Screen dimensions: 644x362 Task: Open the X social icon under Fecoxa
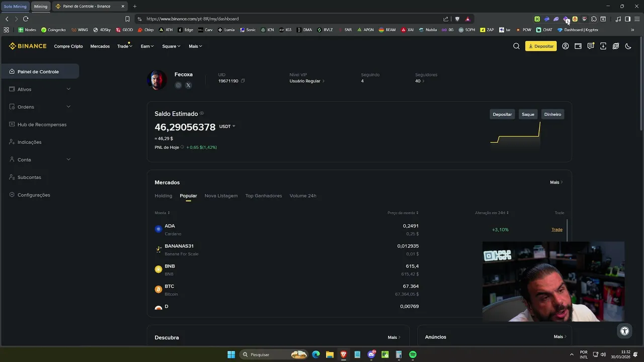click(x=188, y=85)
